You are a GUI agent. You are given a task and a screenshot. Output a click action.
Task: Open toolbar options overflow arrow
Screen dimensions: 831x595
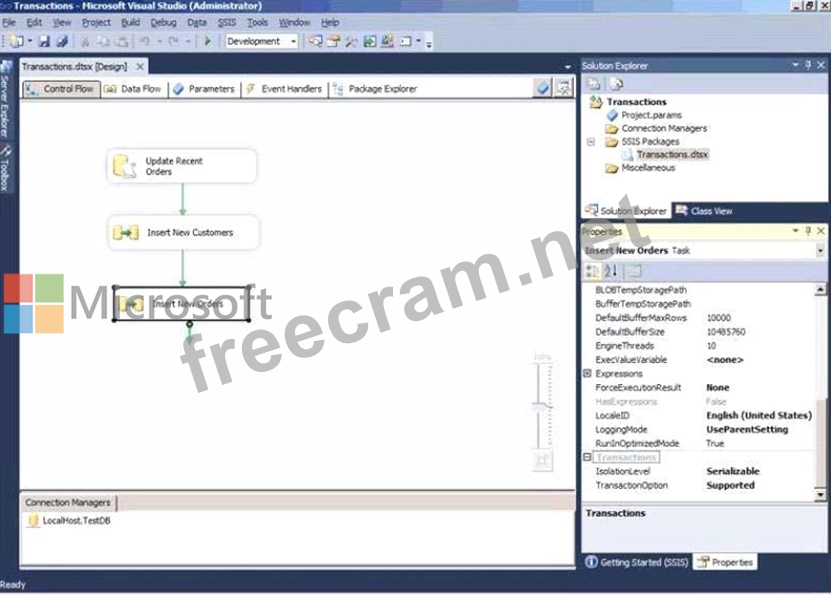tap(429, 42)
